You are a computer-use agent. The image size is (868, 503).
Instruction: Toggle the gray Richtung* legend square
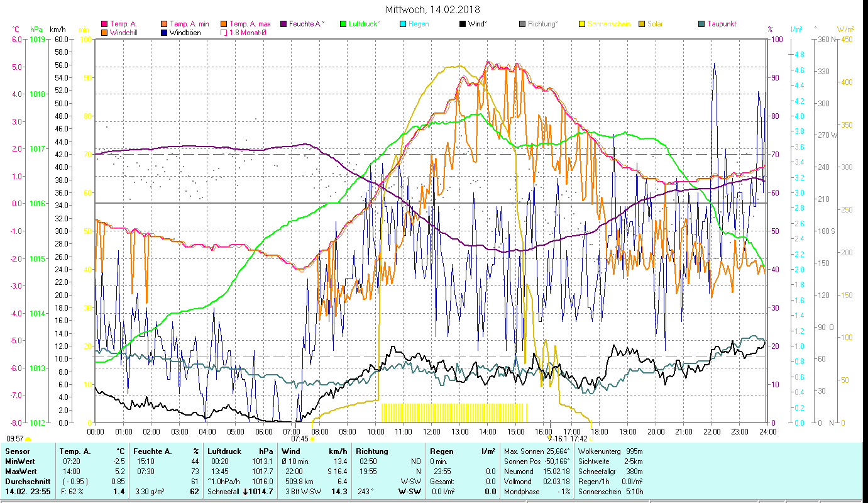[522, 24]
